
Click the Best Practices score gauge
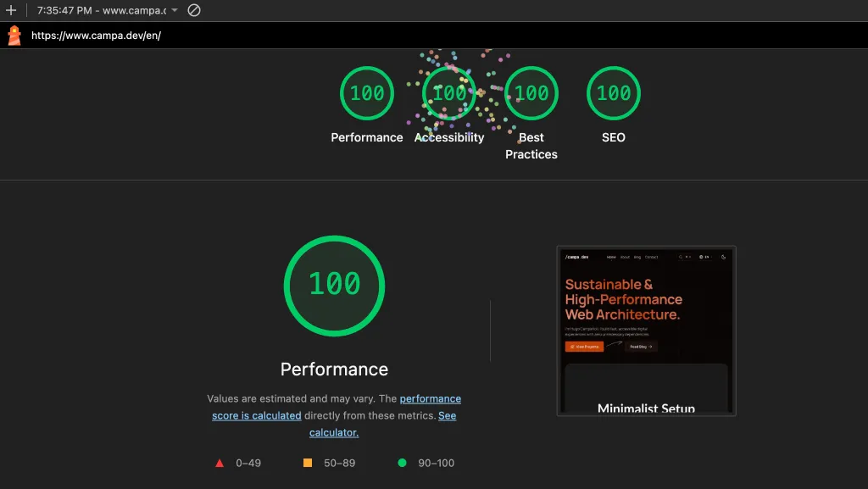point(531,93)
